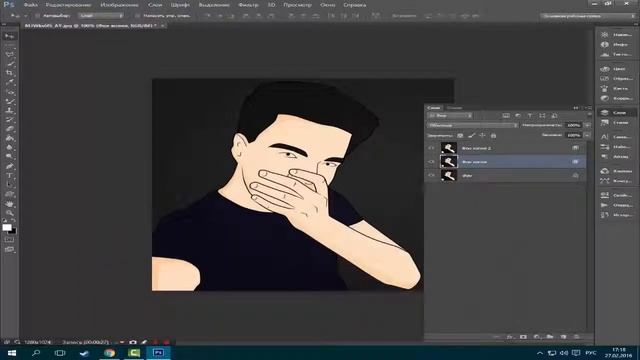Select the Eraser tool
The height and width of the screenshot is (360, 640).
coord(9,129)
